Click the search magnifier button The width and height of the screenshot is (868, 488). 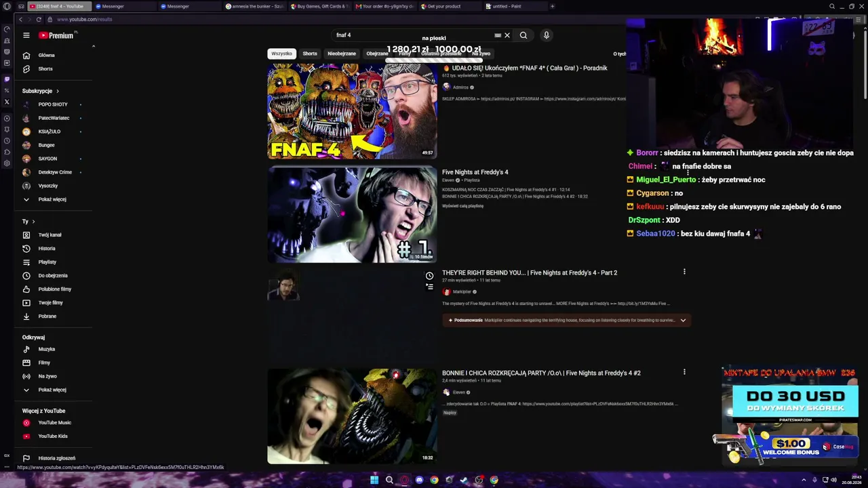tap(524, 35)
